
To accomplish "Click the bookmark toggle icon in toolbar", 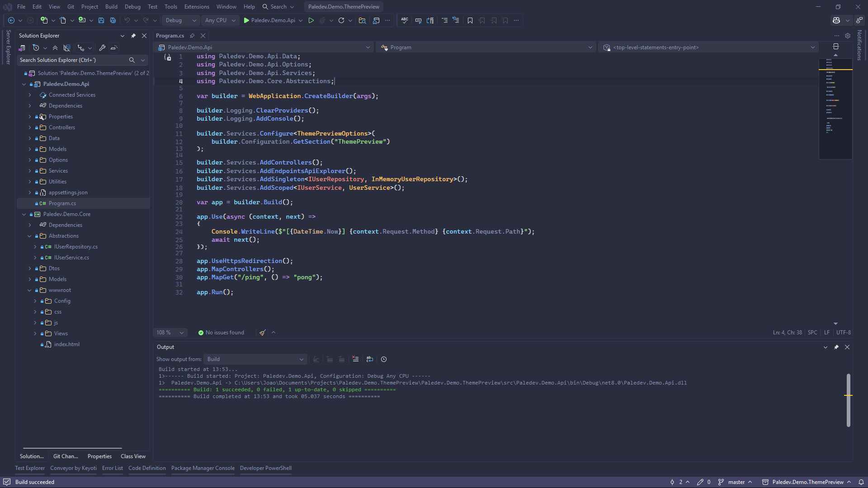I will pyautogui.click(x=470, y=20).
